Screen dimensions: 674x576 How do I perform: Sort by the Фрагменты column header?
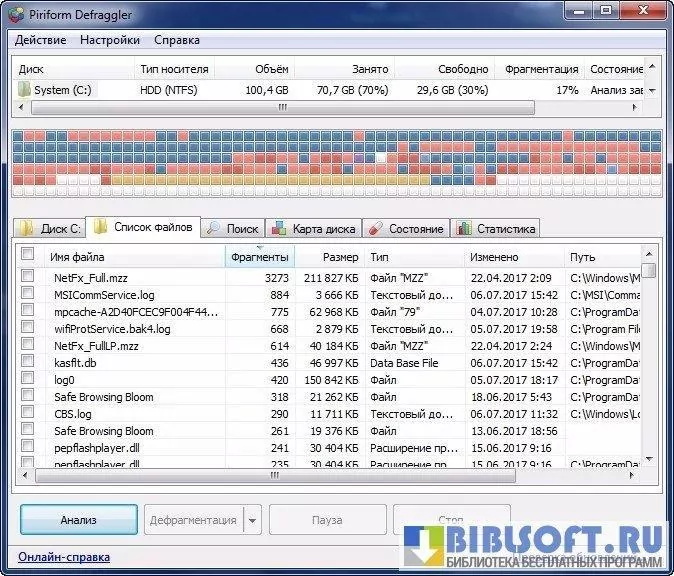tap(260, 257)
